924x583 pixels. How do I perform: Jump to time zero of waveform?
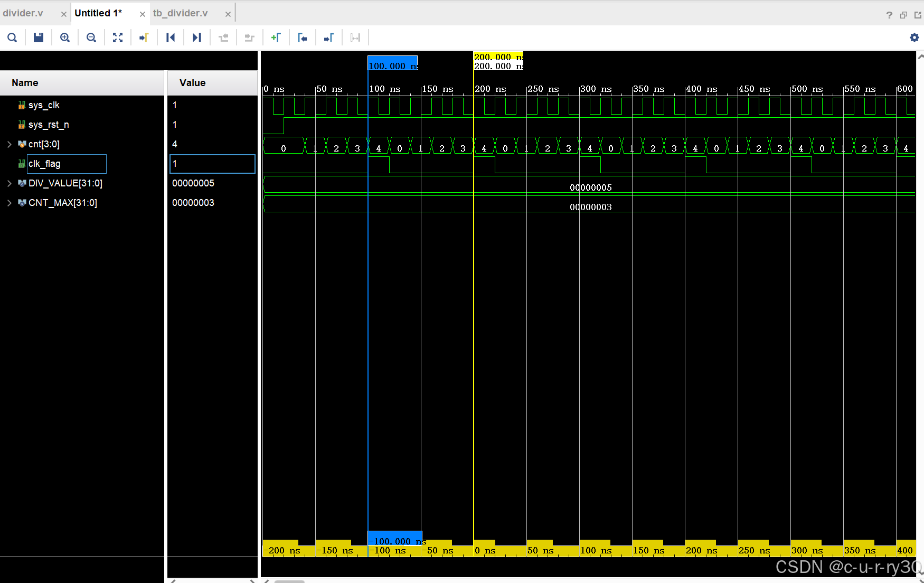[171, 37]
